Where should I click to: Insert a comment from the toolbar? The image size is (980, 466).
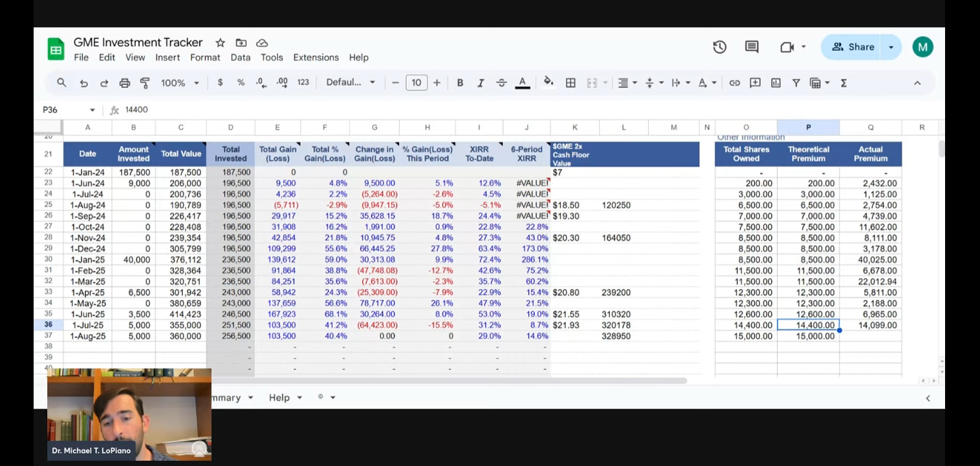click(755, 83)
